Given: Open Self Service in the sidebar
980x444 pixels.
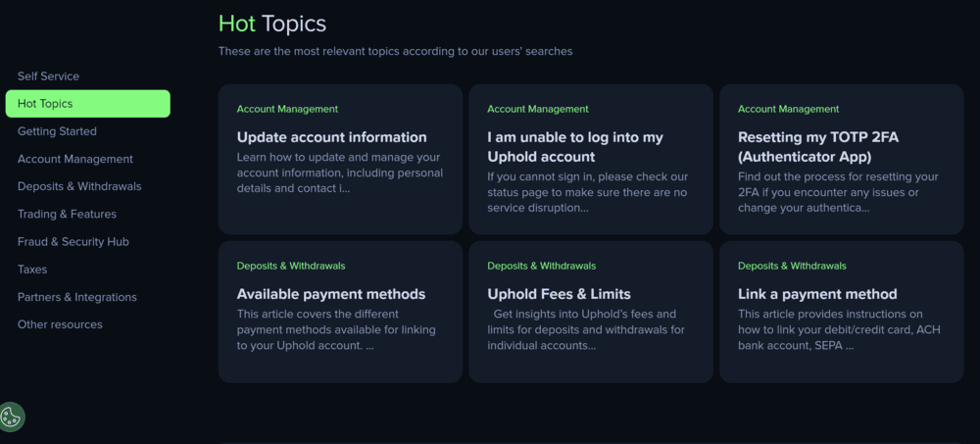Looking at the screenshot, I should pos(48,76).
